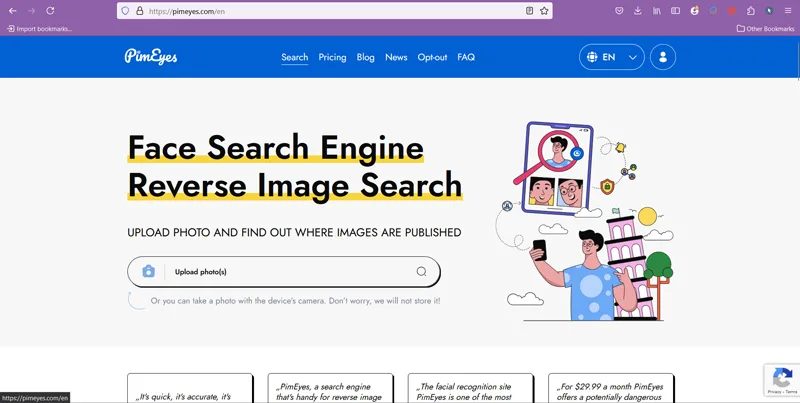Open Firefox downloads arrow icon

637,11
